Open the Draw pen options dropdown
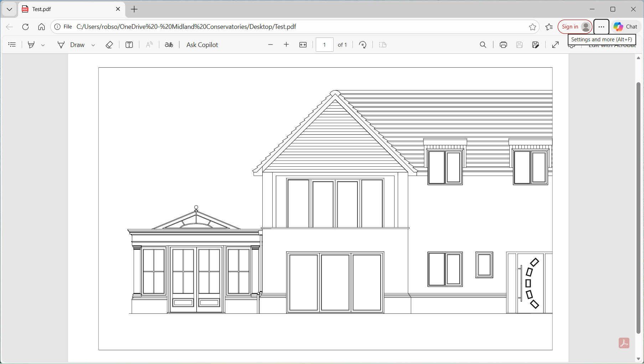The image size is (644, 364). [93, 45]
